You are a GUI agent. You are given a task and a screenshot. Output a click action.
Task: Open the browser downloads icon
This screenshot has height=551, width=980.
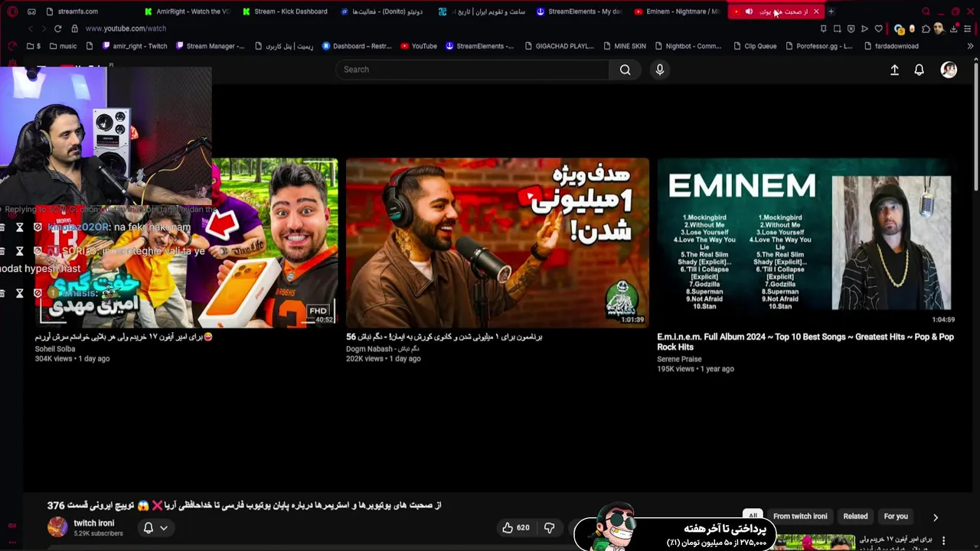pyautogui.click(x=954, y=29)
